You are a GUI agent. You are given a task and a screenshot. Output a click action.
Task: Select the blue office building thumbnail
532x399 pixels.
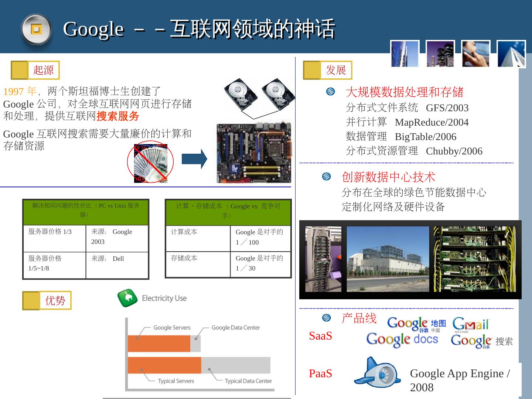[x=405, y=54]
